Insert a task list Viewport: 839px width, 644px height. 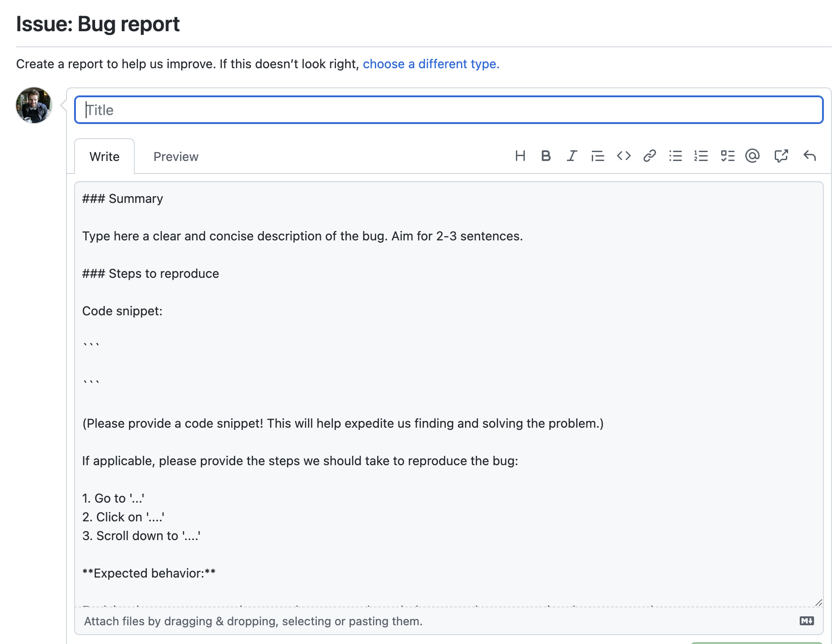728,156
